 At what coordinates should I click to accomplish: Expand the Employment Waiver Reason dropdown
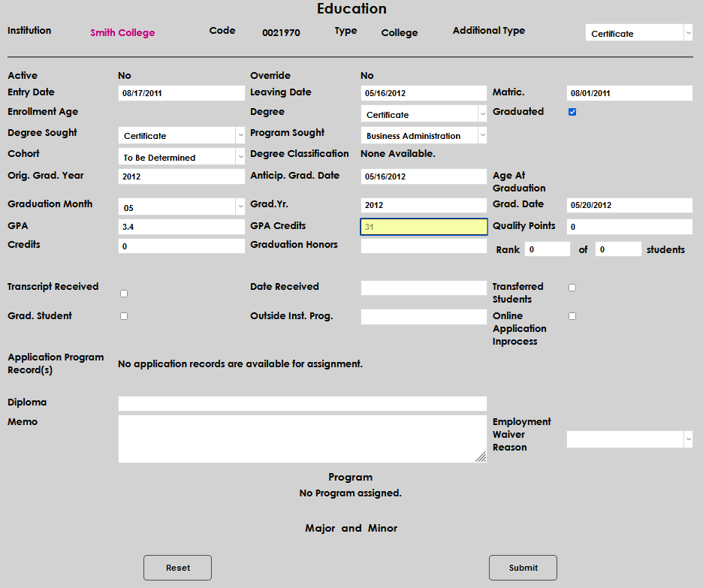629,439
